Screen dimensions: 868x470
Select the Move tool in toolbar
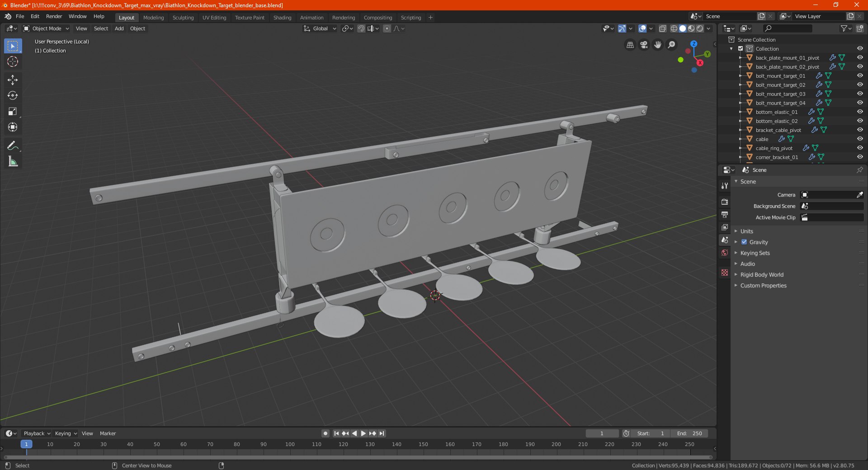(x=13, y=80)
